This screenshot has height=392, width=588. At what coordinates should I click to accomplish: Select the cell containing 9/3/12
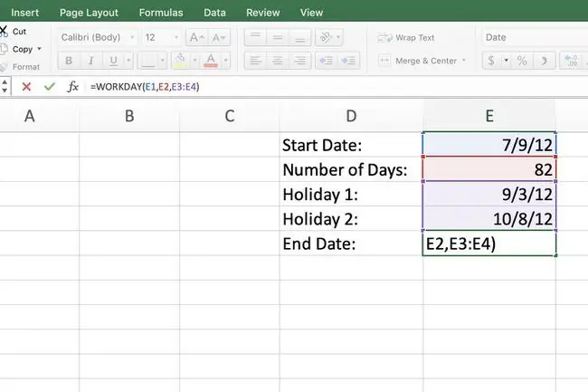pos(489,195)
